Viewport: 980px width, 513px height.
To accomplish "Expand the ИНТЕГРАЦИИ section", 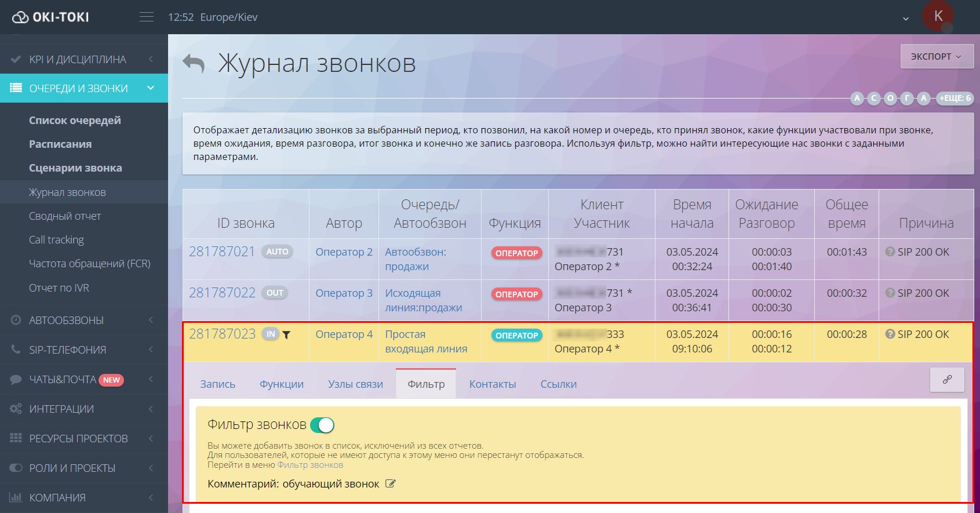I will (151, 409).
